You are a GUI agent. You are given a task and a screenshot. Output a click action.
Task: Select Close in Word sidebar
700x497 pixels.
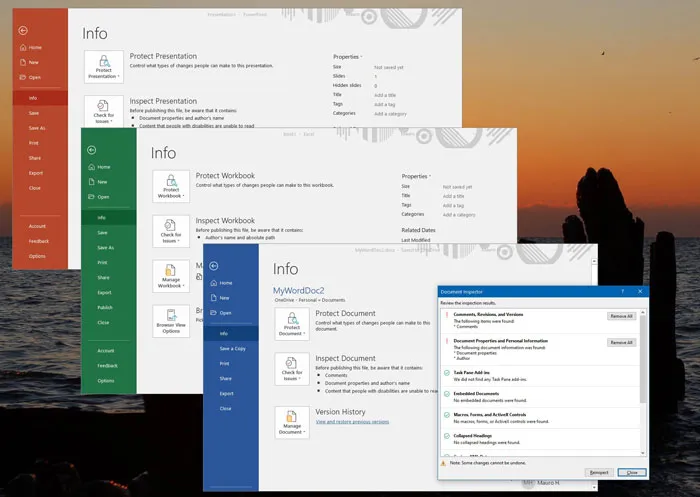point(225,409)
